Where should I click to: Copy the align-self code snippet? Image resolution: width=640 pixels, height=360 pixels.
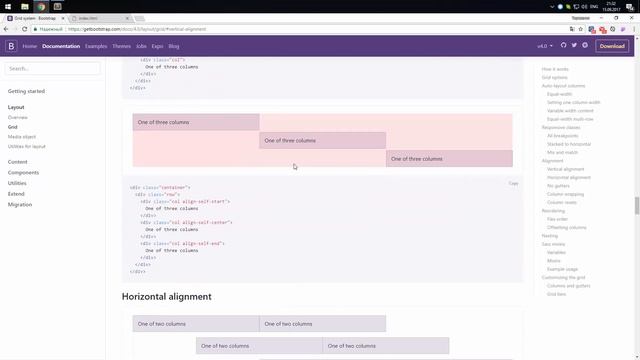click(x=513, y=183)
